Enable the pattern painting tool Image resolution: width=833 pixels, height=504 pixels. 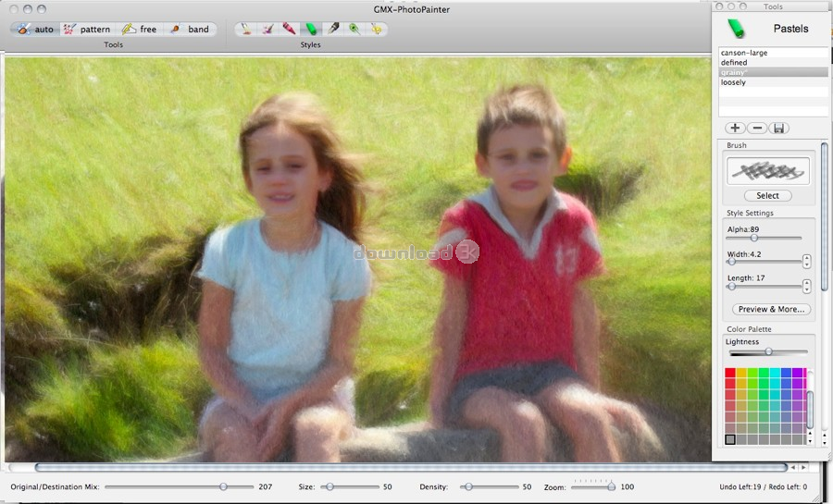tap(86, 30)
